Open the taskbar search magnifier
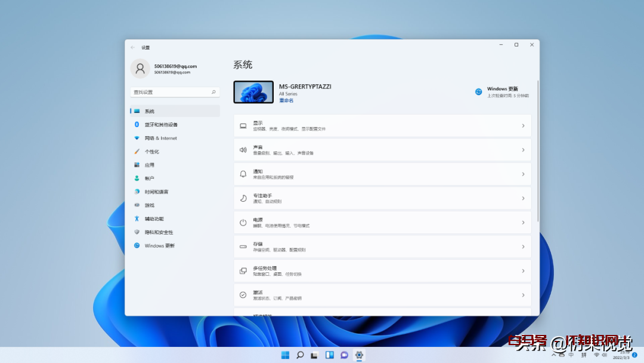 click(300, 355)
